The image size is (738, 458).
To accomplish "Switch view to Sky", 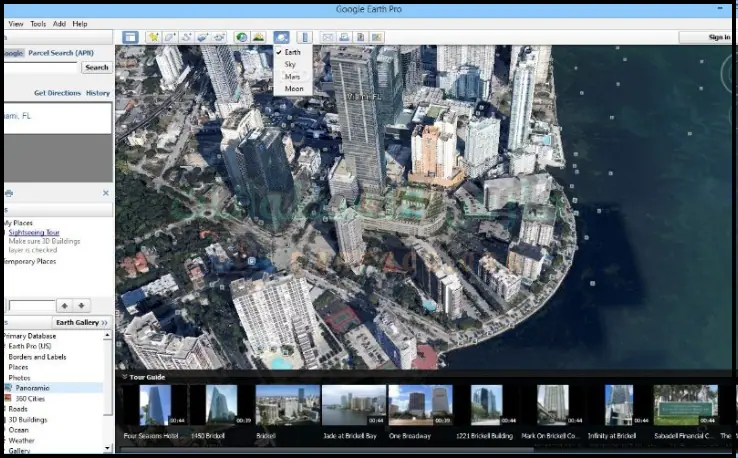I will (x=290, y=63).
